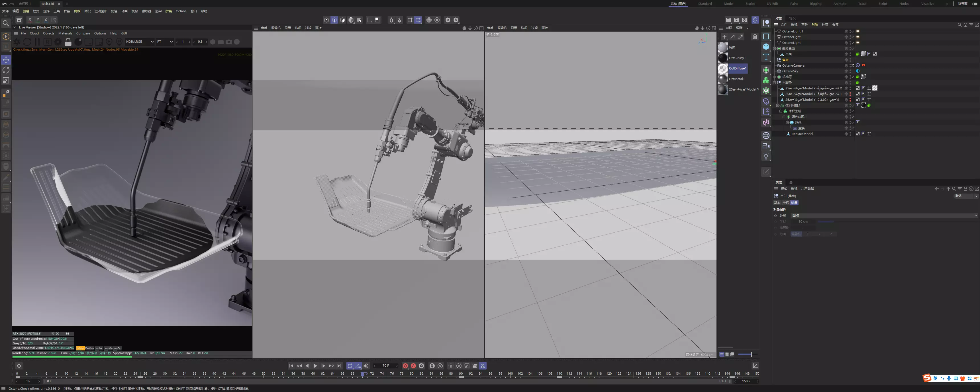Click the Record Active Objects keyframe button

click(405, 366)
